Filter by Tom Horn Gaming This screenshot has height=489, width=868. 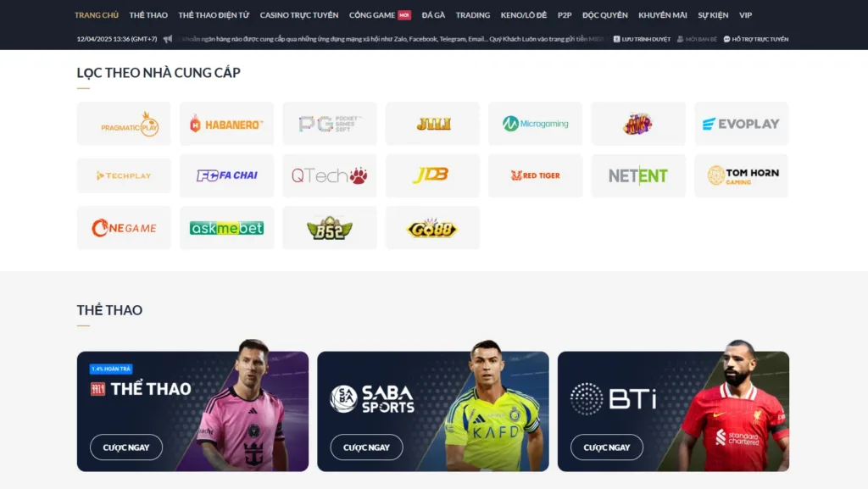741,175
